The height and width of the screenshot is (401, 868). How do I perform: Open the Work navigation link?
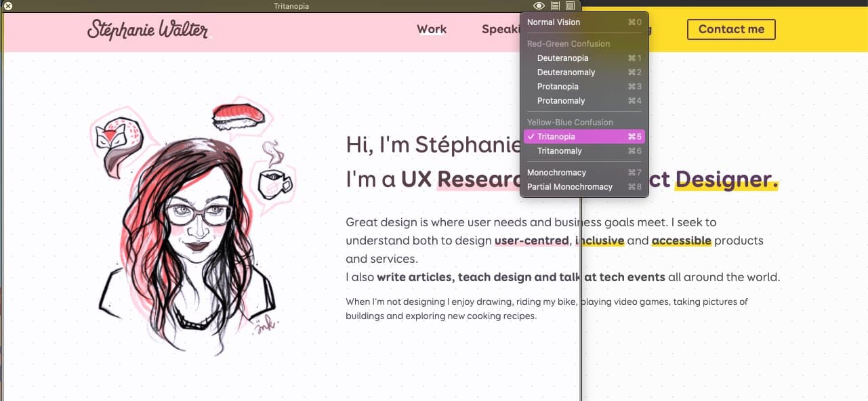[x=432, y=29]
